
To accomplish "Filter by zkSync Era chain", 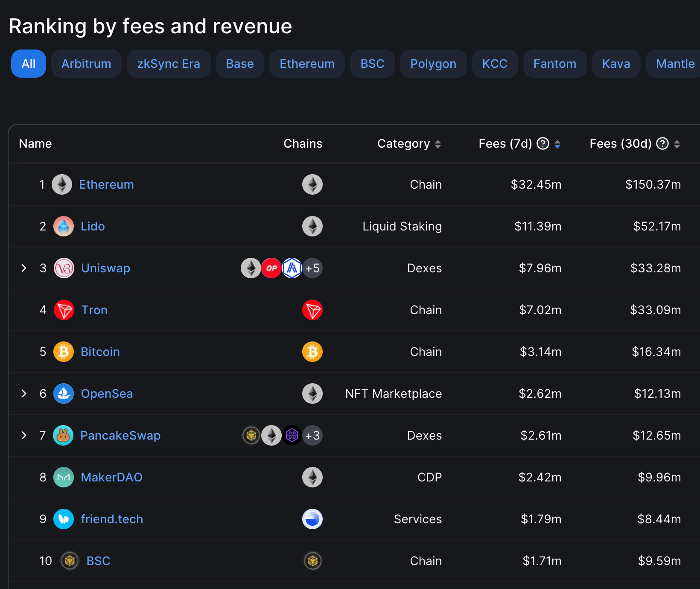I will tap(169, 64).
